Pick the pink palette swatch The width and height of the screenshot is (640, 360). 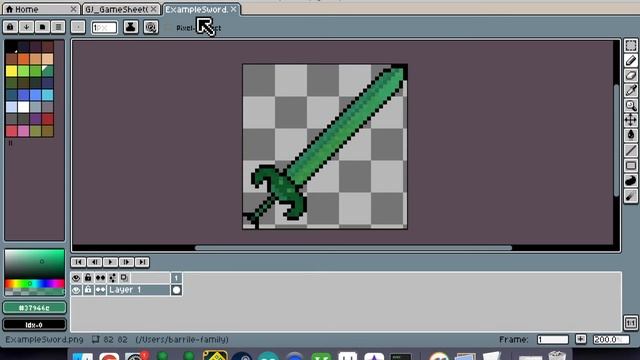(24, 131)
